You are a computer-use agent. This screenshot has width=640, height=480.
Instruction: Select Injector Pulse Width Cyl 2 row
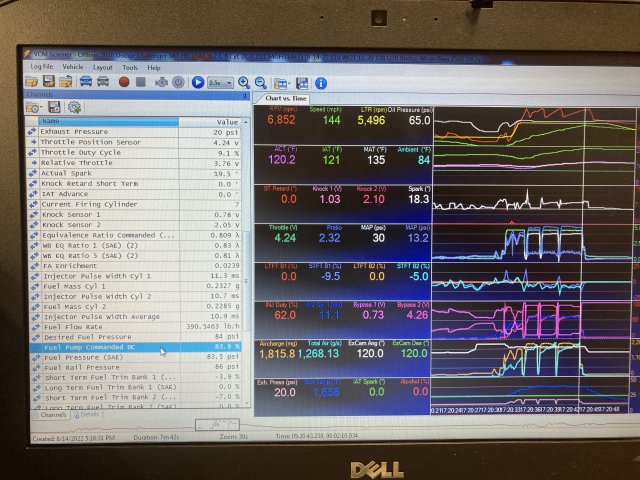click(x=134, y=297)
